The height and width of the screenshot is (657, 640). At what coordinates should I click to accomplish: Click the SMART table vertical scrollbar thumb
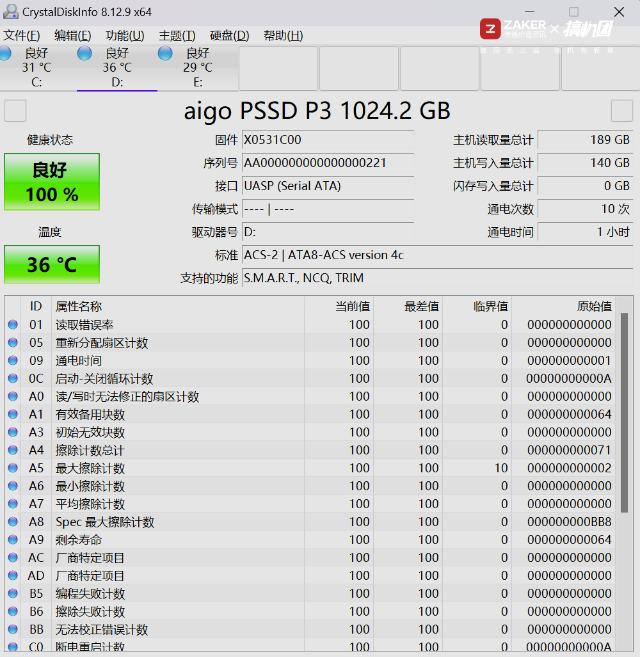[x=624, y=413]
